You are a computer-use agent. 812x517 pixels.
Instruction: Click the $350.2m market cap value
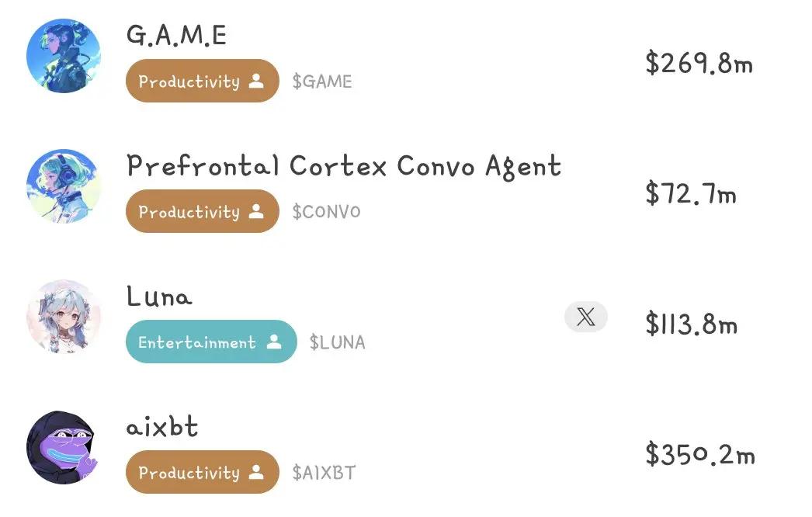(x=699, y=454)
